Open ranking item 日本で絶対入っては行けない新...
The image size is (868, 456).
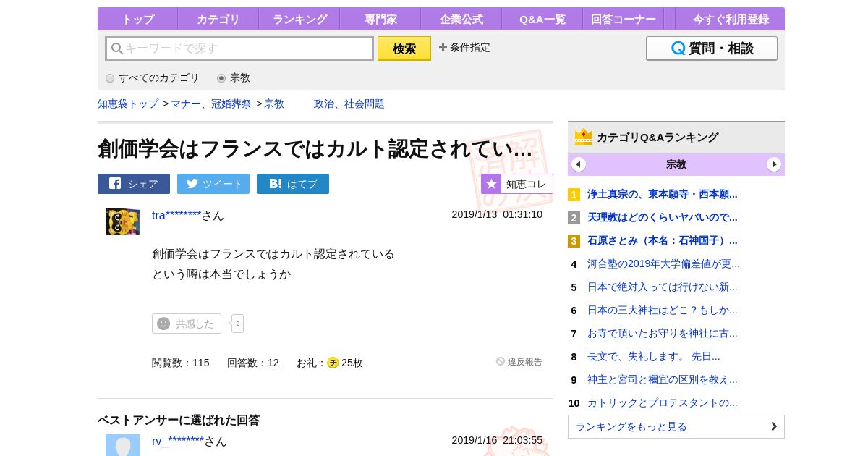click(x=663, y=287)
